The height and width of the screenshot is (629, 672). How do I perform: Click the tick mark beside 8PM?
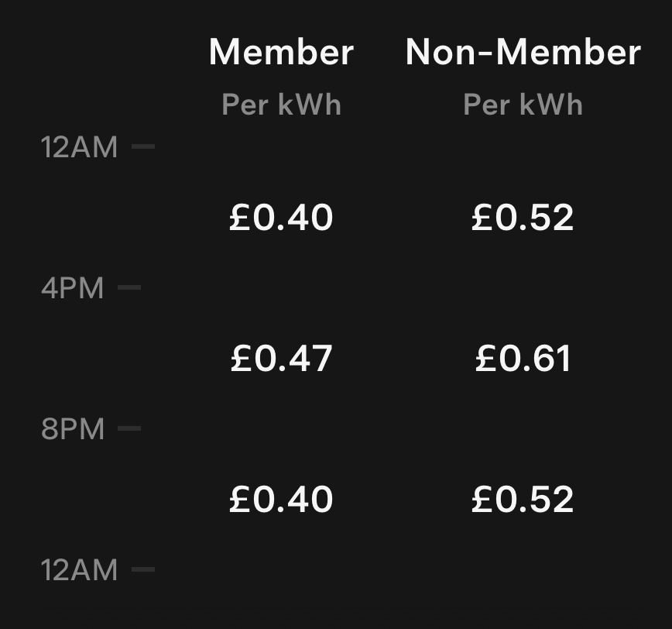click(129, 428)
